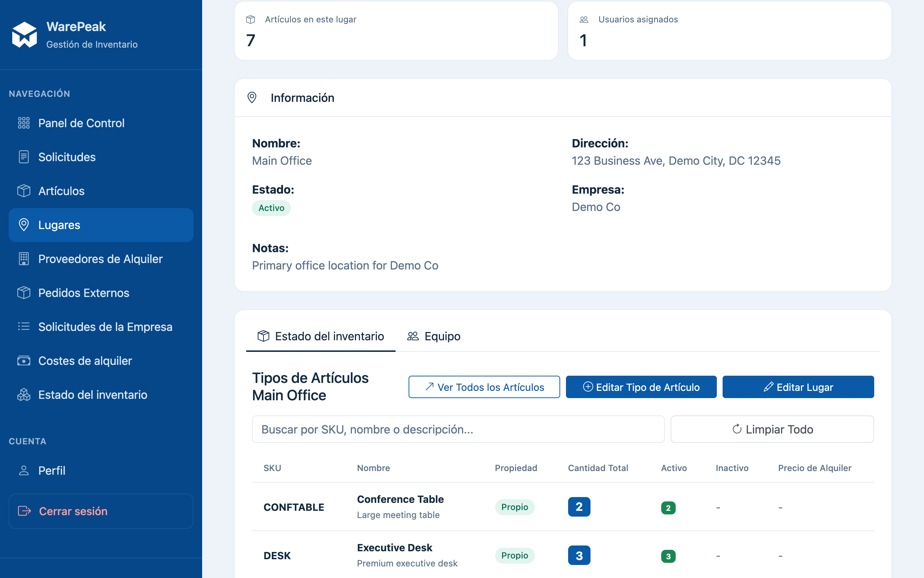Open Solicitudes de la Empresa
The image size is (924, 578).
coord(101,327)
